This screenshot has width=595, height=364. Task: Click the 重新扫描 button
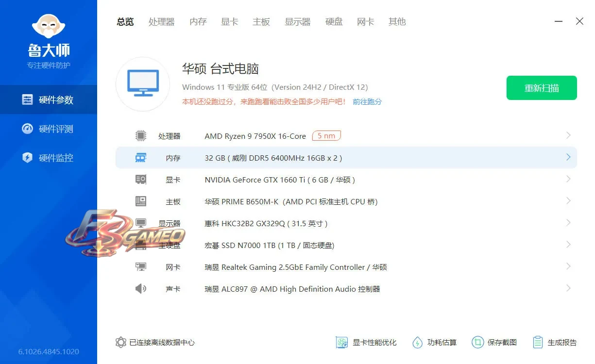pyautogui.click(x=542, y=88)
